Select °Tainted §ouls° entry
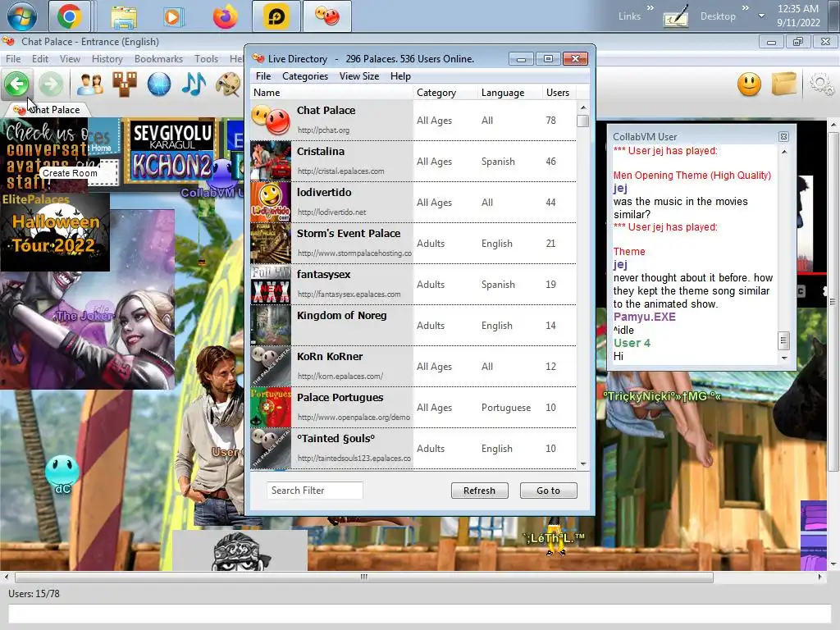 [413, 449]
